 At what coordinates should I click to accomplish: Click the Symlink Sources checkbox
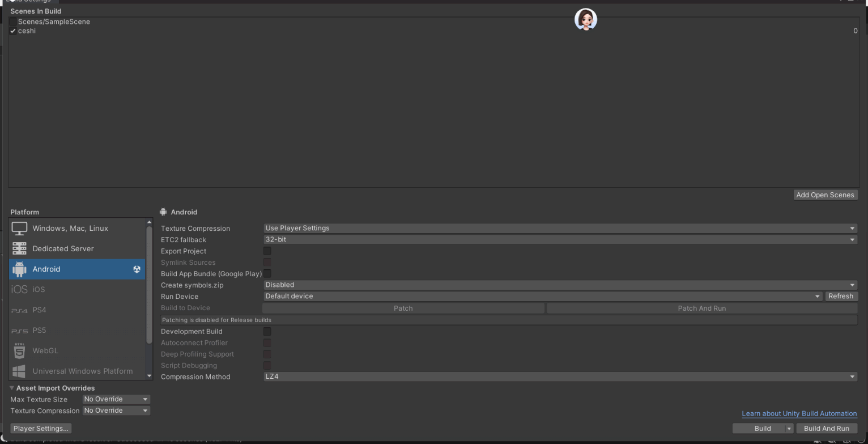(x=267, y=263)
